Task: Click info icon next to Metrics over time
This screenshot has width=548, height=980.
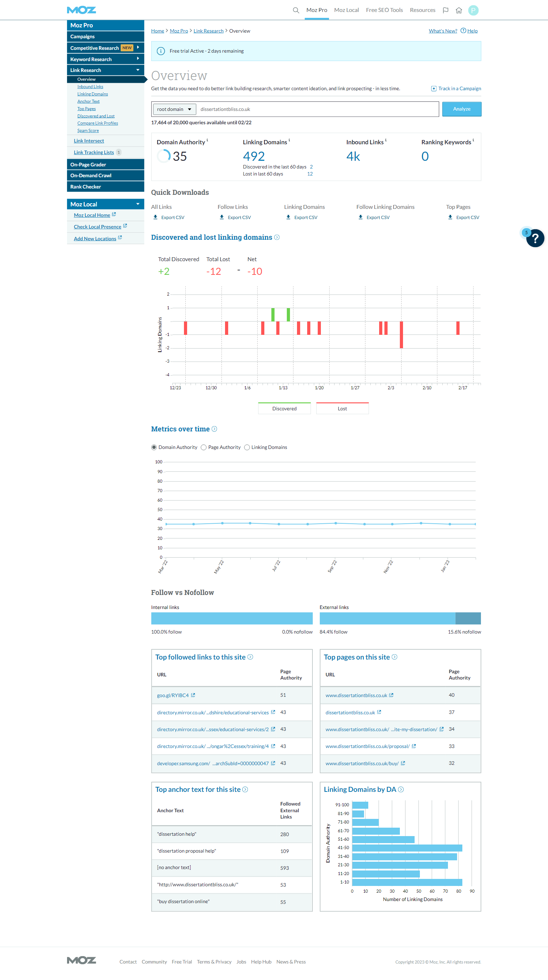Action: (214, 429)
